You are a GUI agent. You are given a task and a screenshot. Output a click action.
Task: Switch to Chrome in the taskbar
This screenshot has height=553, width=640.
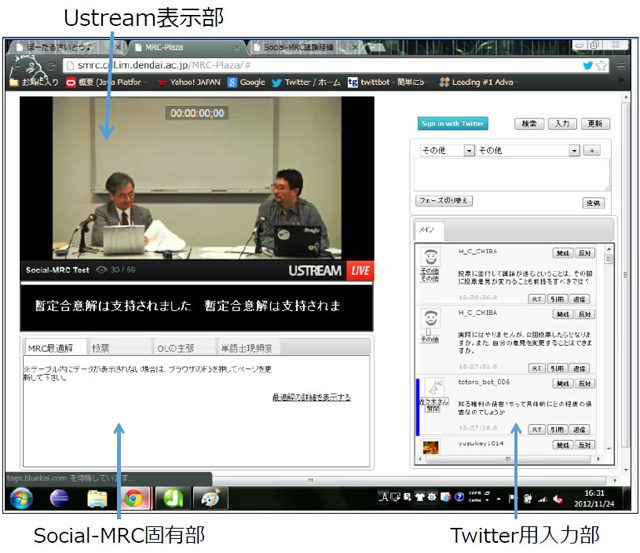tap(134, 498)
